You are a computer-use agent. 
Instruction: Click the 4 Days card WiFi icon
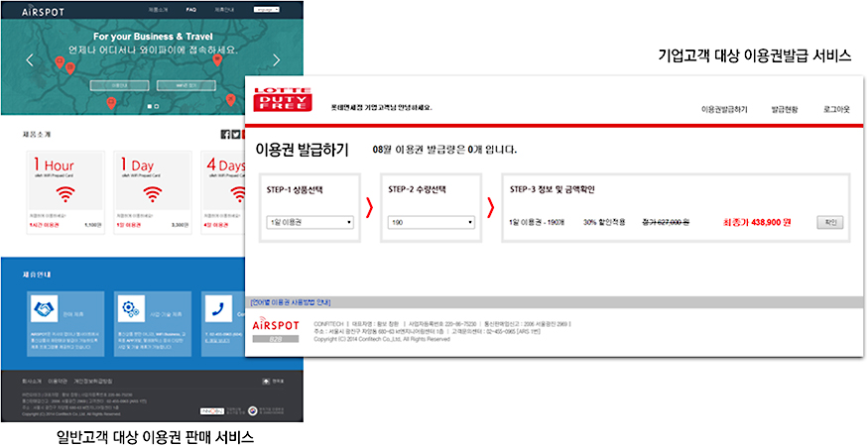(239, 193)
